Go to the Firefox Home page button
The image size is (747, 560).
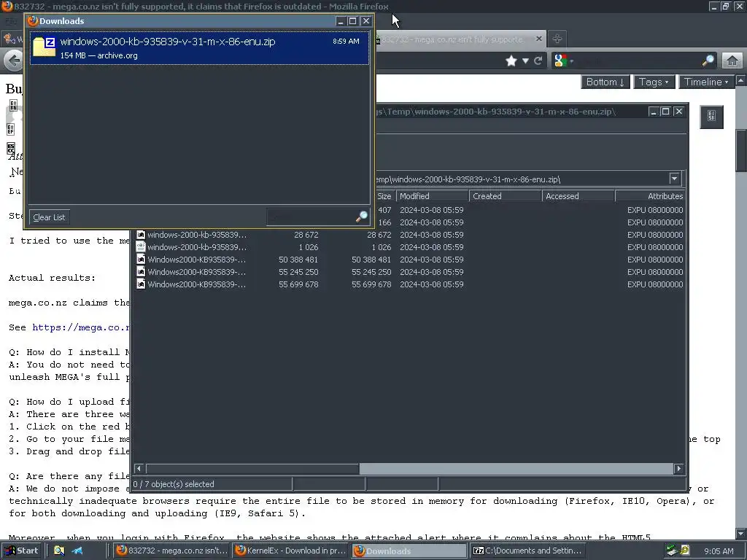coord(732,61)
